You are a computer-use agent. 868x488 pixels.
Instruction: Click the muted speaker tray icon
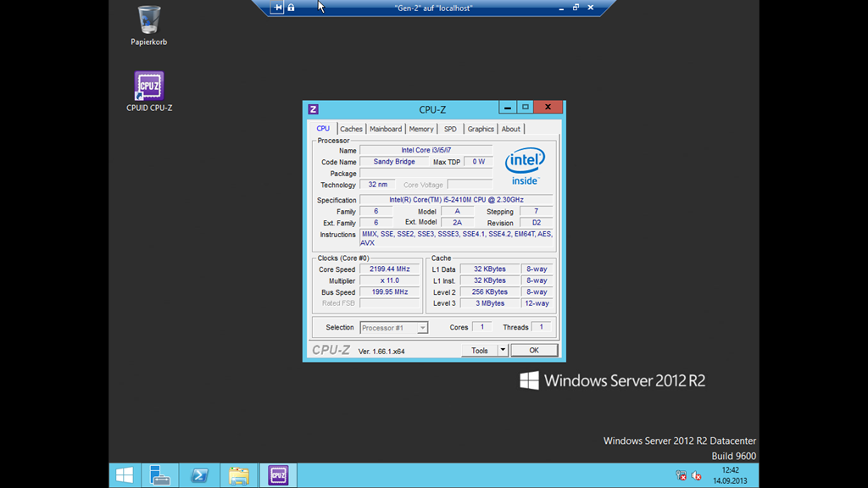(x=697, y=475)
